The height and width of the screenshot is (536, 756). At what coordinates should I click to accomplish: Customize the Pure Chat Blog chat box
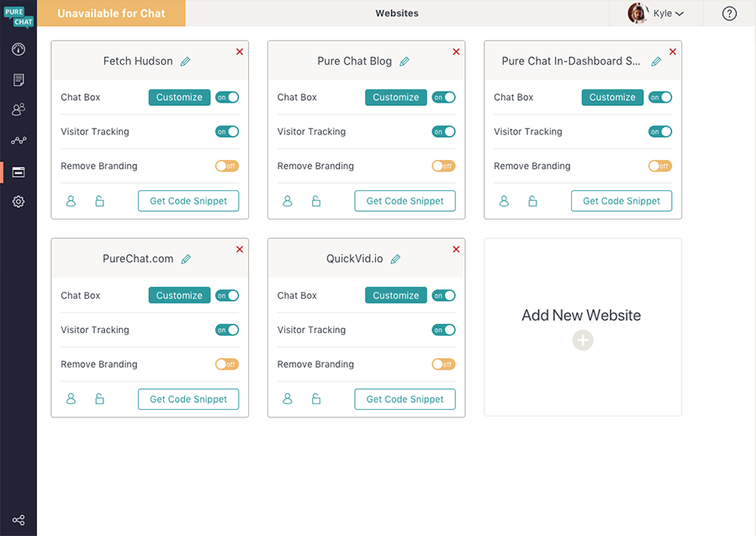[x=396, y=98]
